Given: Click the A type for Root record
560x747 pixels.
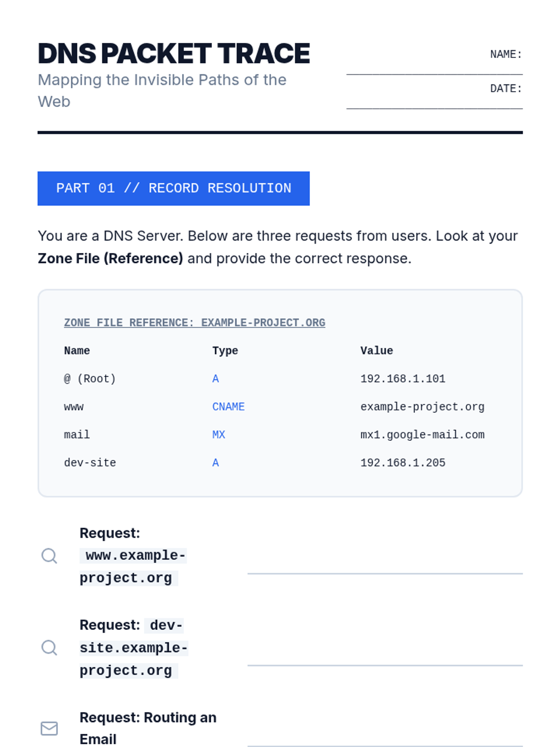Looking at the screenshot, I should pos(215,379).
